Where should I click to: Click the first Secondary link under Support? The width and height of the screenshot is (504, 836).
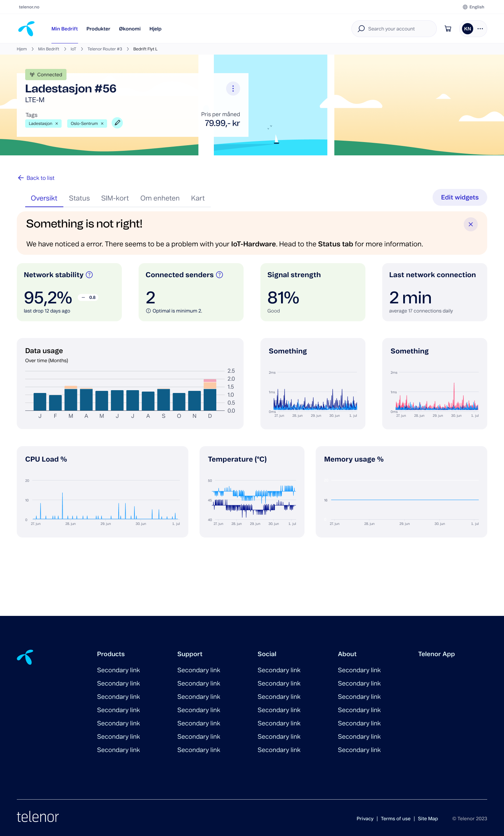point(198,670)
